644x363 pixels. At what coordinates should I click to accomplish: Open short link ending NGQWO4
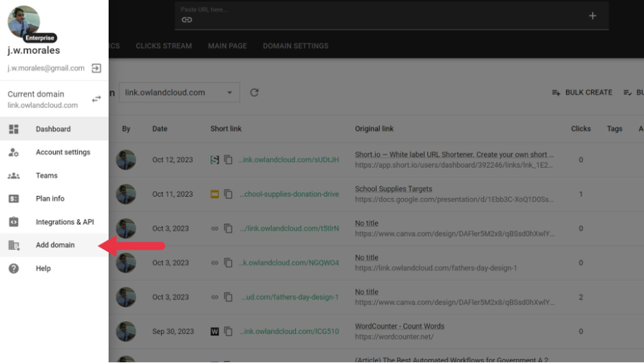289,263
